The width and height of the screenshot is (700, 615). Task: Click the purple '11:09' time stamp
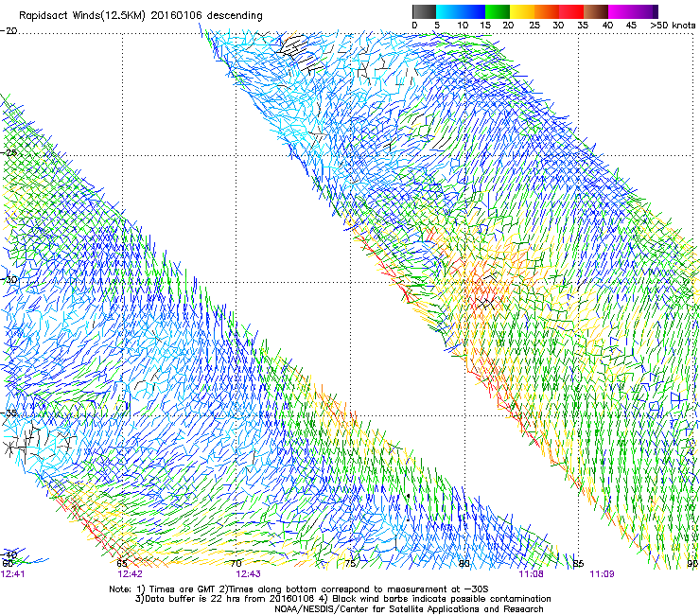(x=602, y=574)
